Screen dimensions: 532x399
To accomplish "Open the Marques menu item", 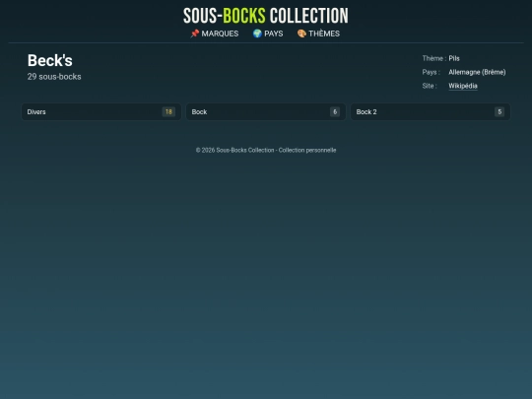I will coord(215,33).
